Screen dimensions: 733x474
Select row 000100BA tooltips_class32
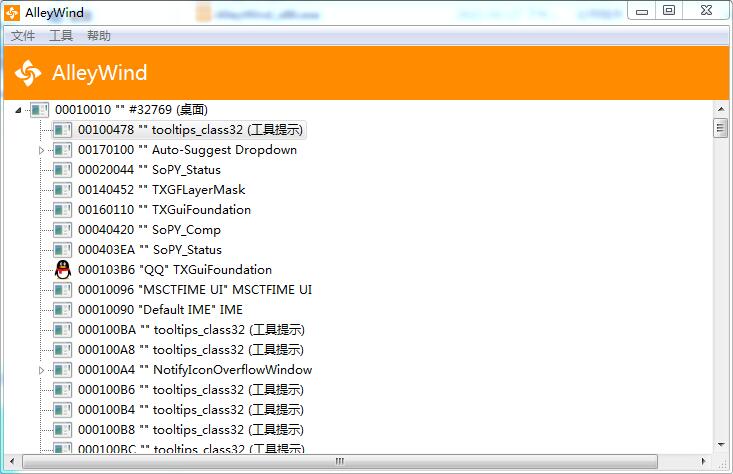(x=191, y=330)
